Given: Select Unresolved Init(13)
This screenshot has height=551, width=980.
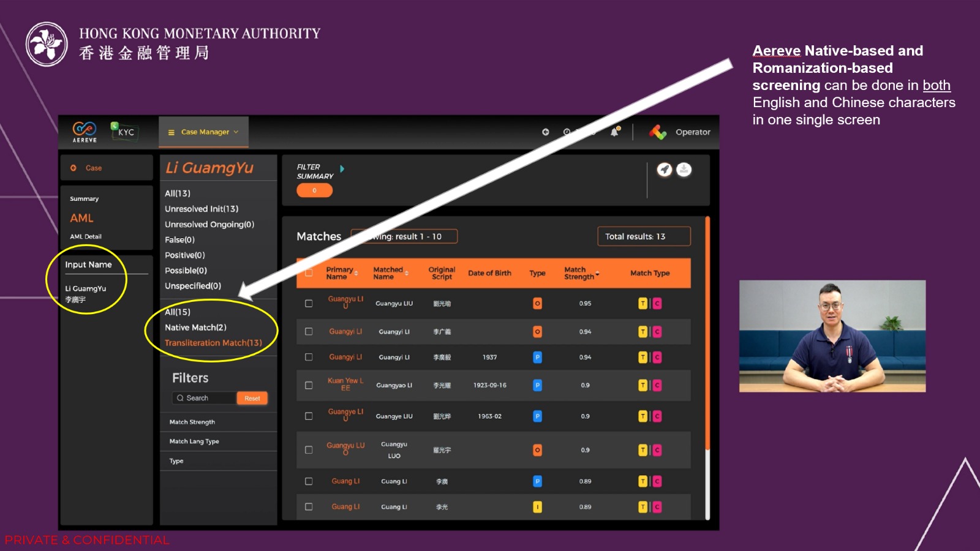Looking at the screenshot, I should click(202, 209).
